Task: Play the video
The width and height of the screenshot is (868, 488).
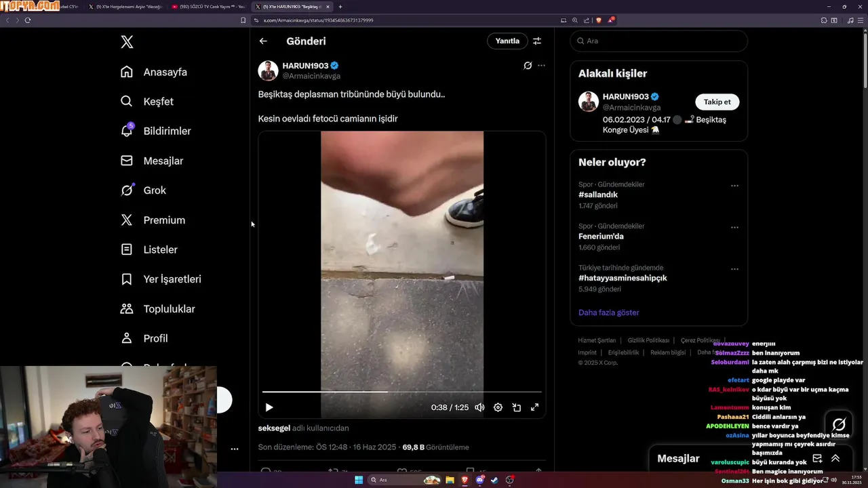Action: [269, 407]
